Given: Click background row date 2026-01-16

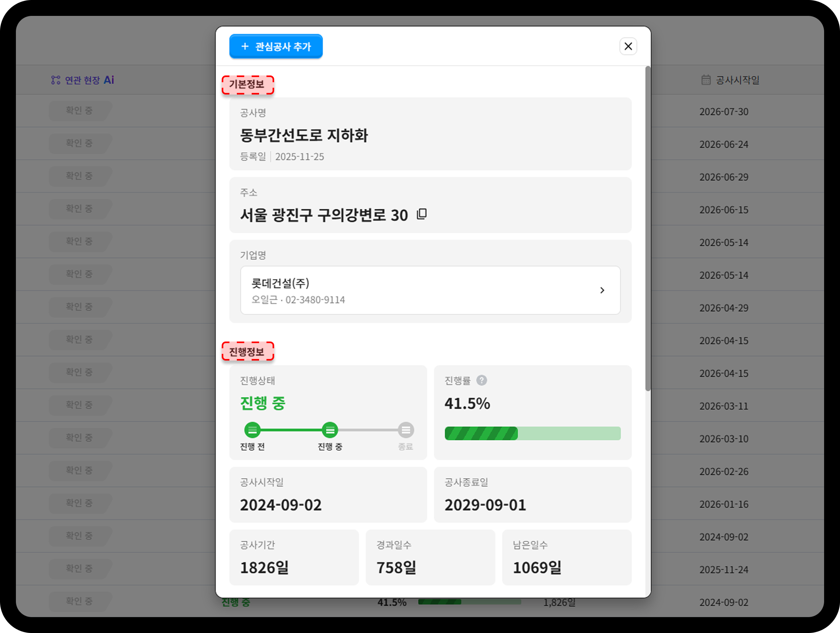Looking at the screenshot, I should click(724, 504).
